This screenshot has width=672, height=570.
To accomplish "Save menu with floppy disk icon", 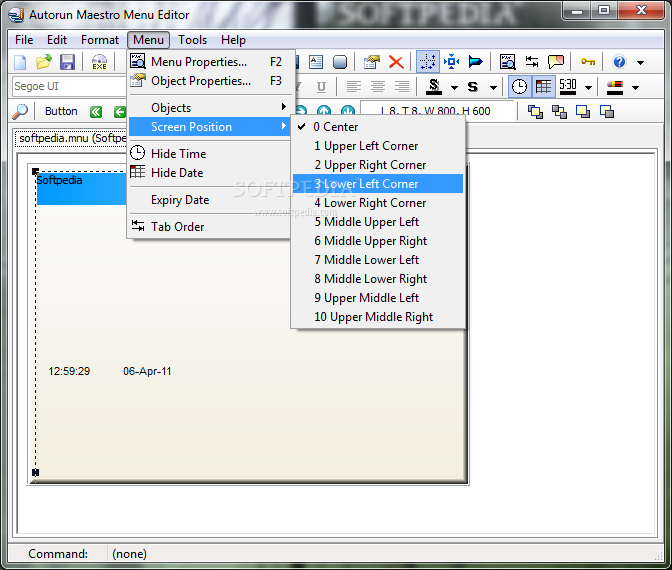I will (67, 62).
